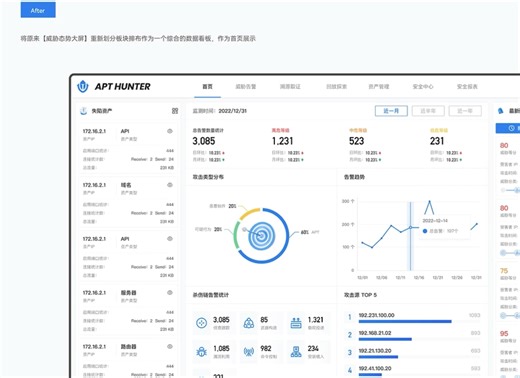
Task: Click the blue After button
Action: [x=38, y=10]
